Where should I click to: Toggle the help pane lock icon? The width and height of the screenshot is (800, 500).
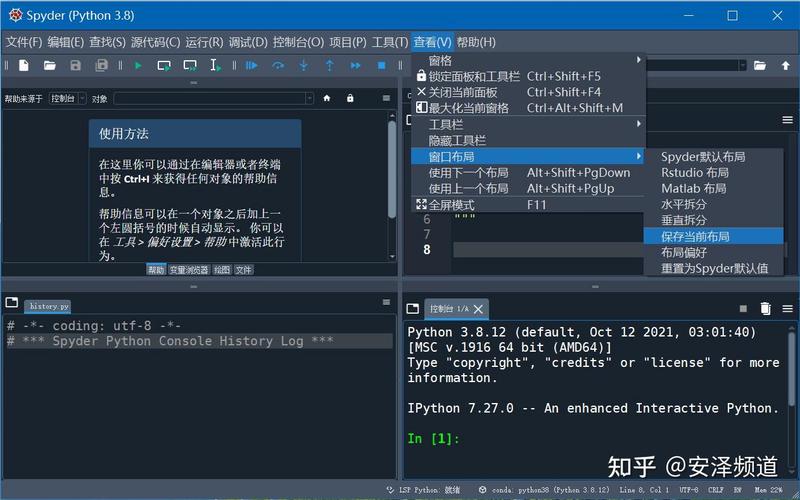coord(350,98)
